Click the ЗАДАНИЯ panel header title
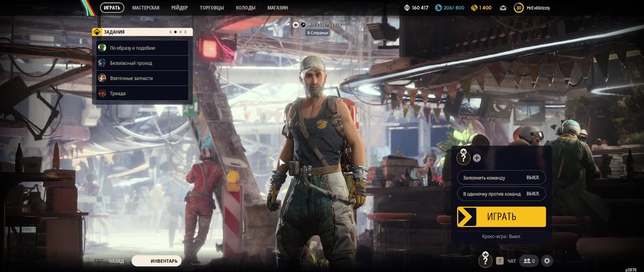 [114, 32]
